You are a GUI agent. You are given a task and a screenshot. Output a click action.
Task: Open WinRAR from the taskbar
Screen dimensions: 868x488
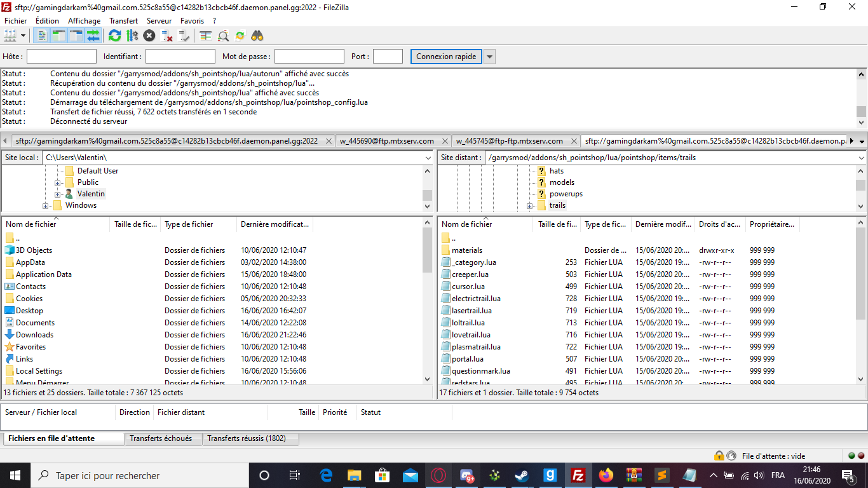click(x=634, y=475)
